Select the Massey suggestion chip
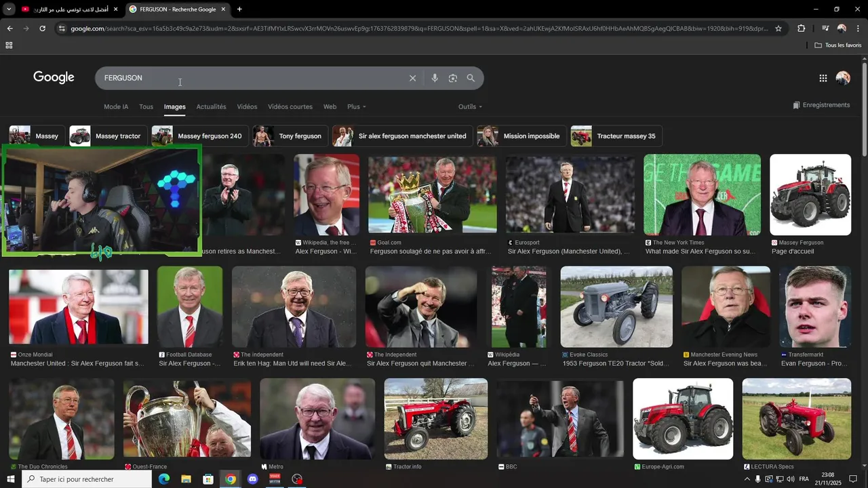The width and height of the screenshot is (868, 488). [37, 136]
